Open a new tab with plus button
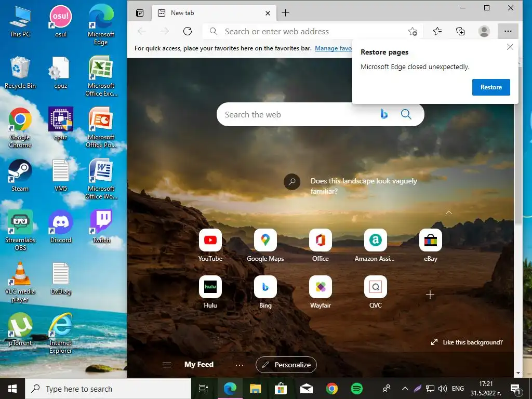This screenshot has height=399, width=532. pyautogui.click(x=286, y=13)
